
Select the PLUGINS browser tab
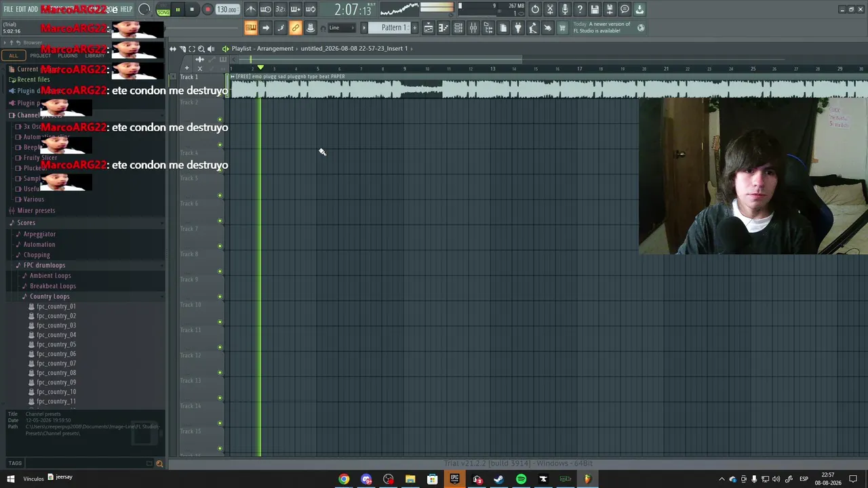68,56
